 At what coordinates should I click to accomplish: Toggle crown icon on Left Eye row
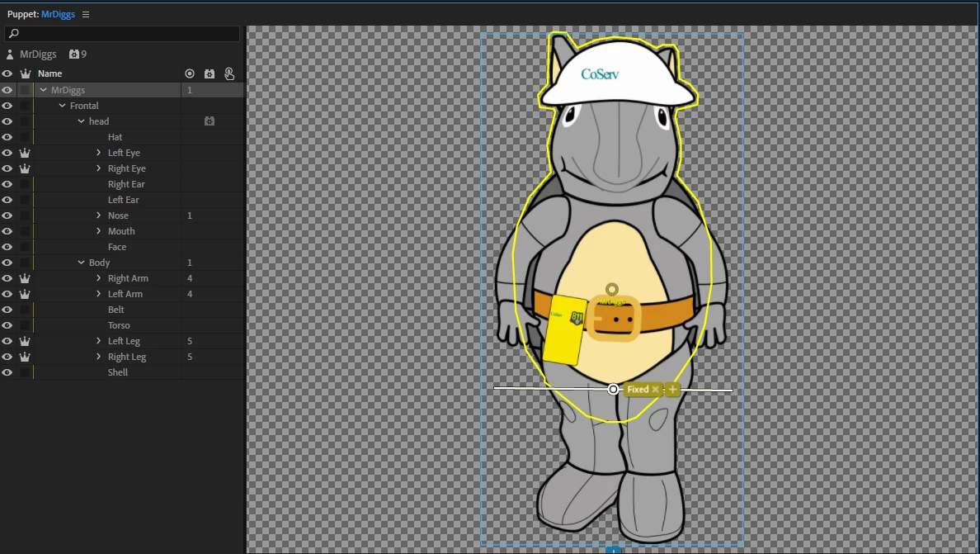[x=25, y=153]
